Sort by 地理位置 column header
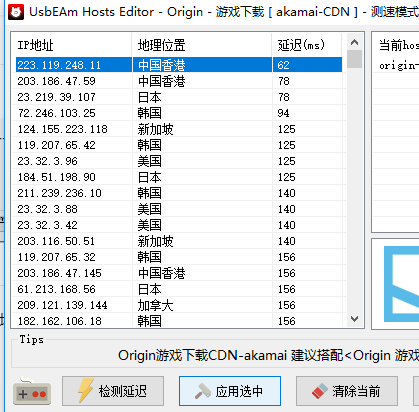This screenshot has height=412, width=419. tap(202, 45)
